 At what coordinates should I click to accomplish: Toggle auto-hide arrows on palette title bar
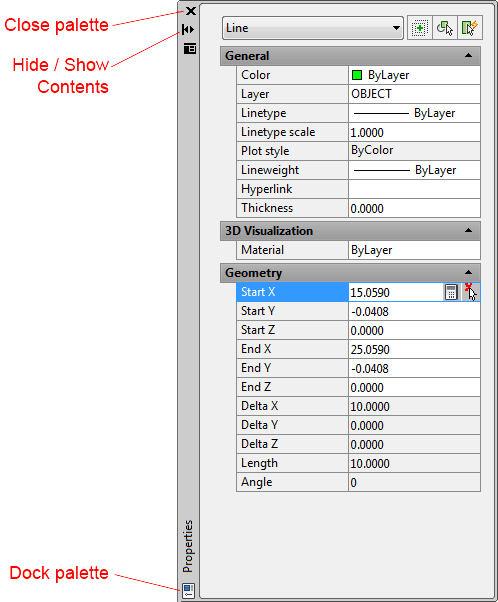[189, 29]
